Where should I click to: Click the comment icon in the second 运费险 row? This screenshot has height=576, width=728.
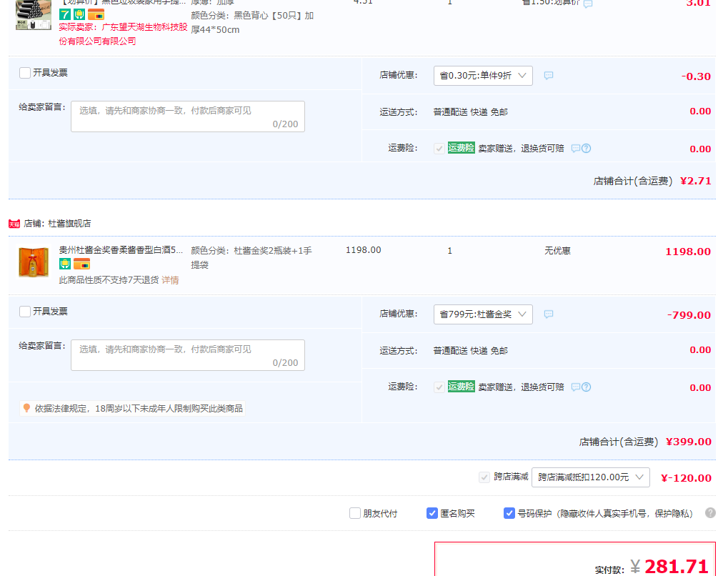tap(575, 387)
